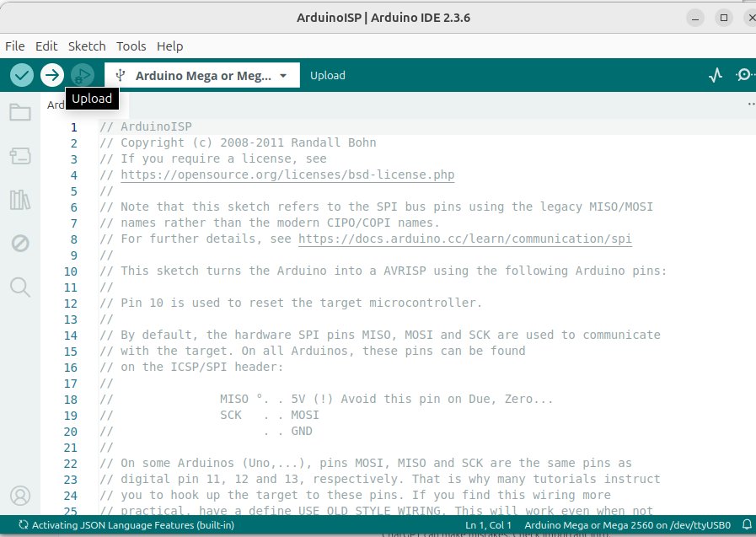Screen dimensions: 756x537
Task: Start debugging with the Debug icon
Action: (x=82, y=75)
